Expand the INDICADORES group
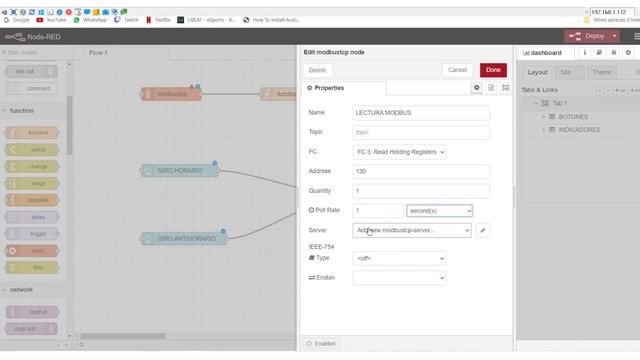 click(x=543, y=130)
